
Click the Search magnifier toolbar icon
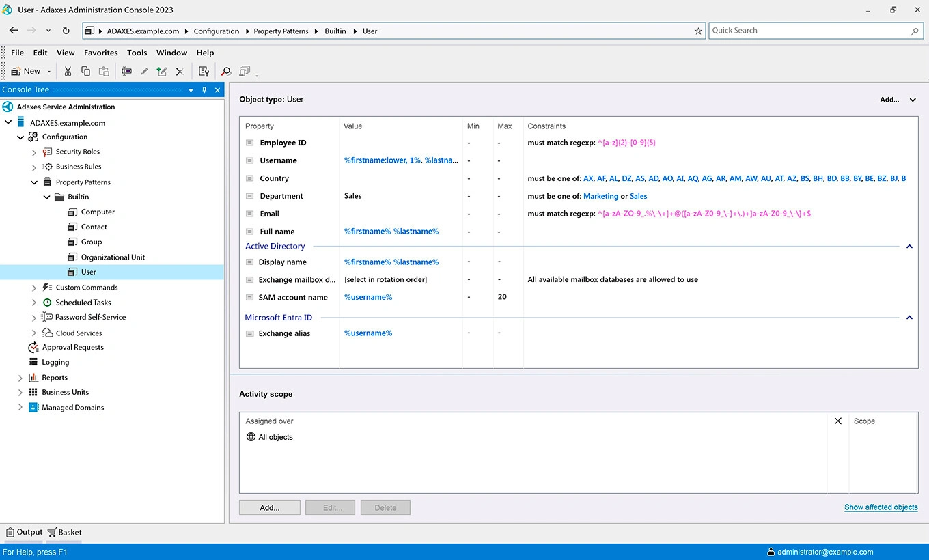tap(226, 71)
